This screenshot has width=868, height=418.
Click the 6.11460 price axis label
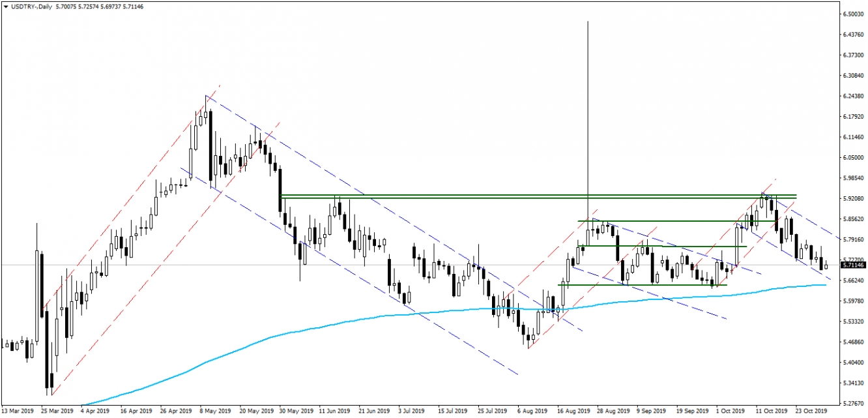point(852,137)
